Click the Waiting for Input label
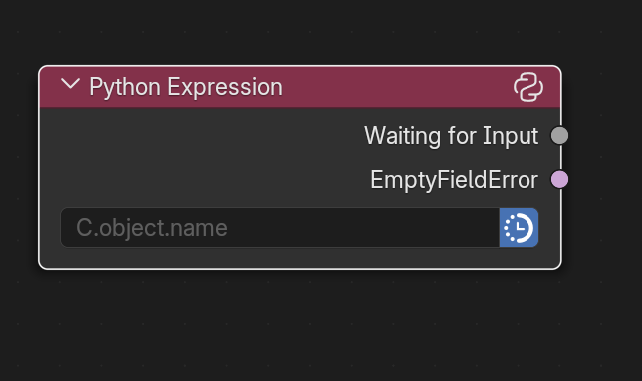The width and height of the screenshot is (642, 381). 451,135
